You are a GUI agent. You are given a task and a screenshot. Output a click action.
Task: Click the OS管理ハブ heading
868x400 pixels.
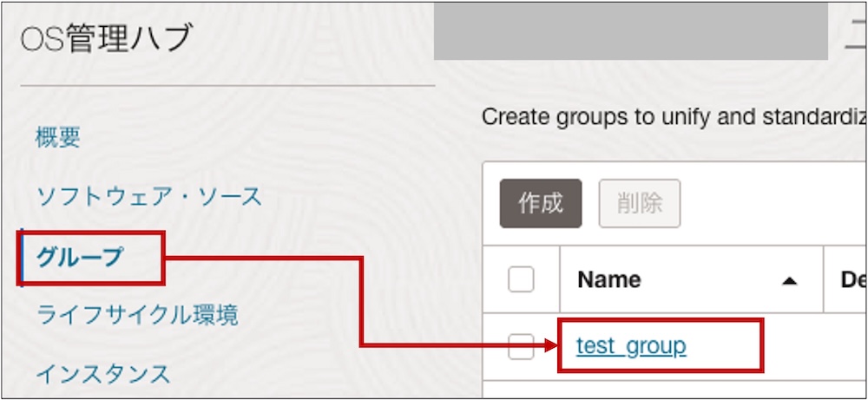[105, 38]
